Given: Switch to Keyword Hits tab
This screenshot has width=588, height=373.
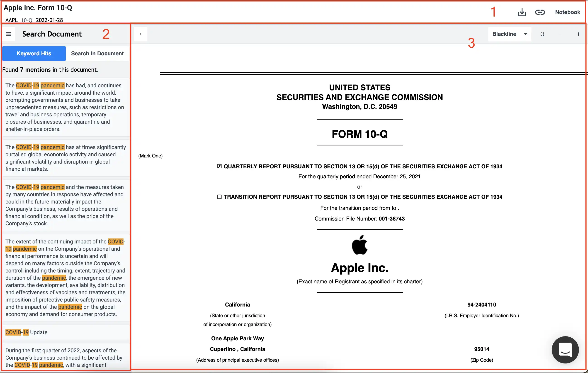Looking at the screenshot, I should (x=34, y=54).
